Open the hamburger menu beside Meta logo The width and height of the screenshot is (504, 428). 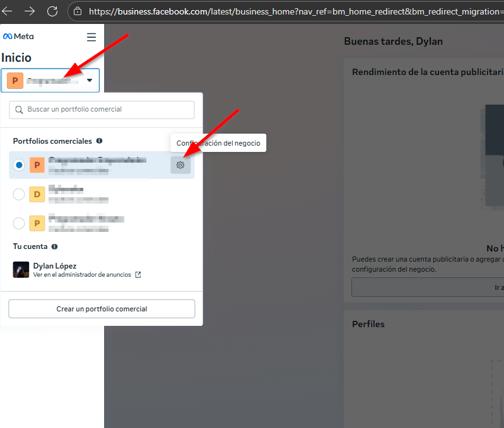[x=91, y=37]
